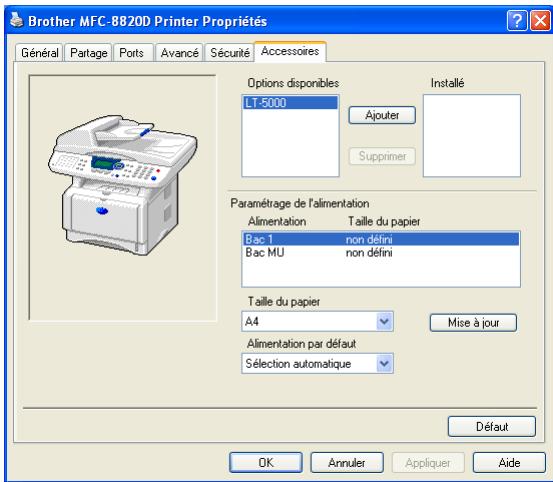Screen dimensions: 553x482
Task: Click the Brother MFC printer illustration
Action: click(122, 185)
